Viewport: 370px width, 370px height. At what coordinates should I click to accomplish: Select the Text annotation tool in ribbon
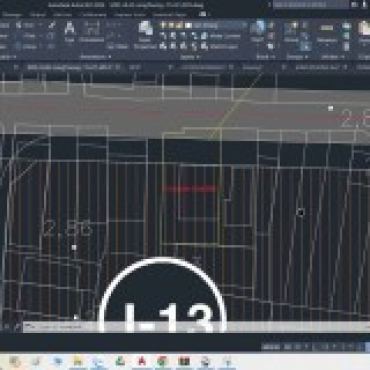point(69,31)
